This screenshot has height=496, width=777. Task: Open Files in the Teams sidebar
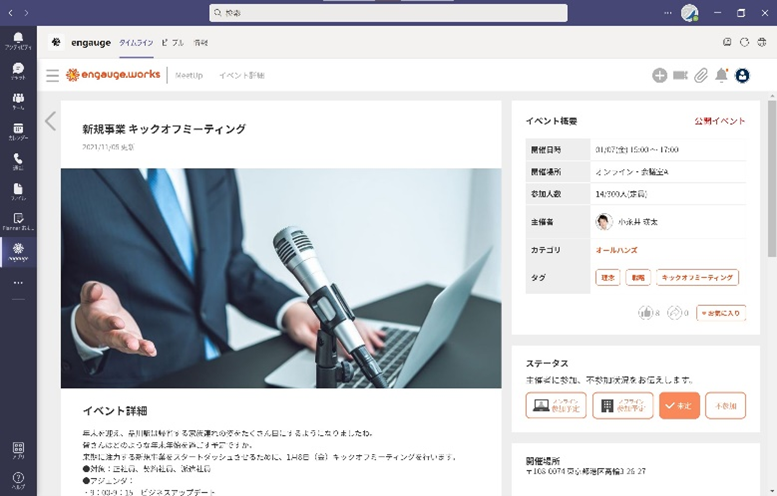18,192
